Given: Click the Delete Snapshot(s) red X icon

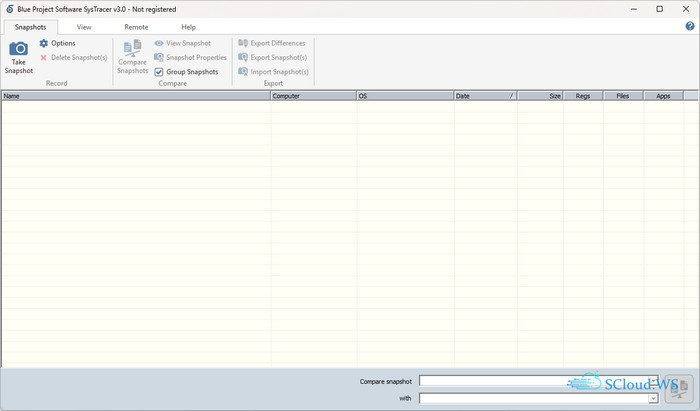Looking at the screenshot, I should pos(44,58).
